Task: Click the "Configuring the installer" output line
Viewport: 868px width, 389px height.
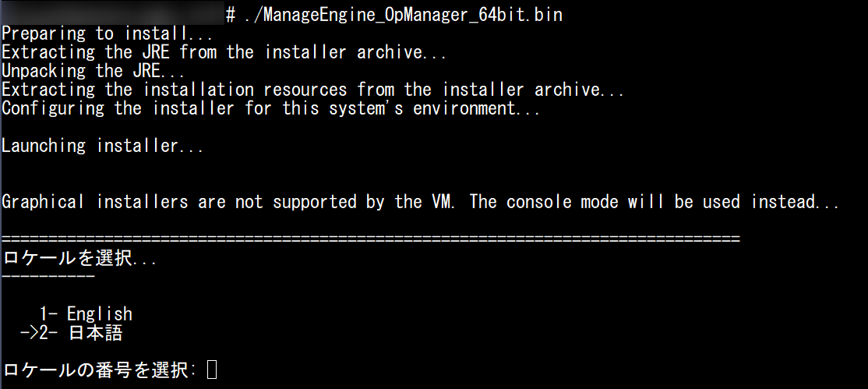Action: pyautogui.click(x=270, y=109)
